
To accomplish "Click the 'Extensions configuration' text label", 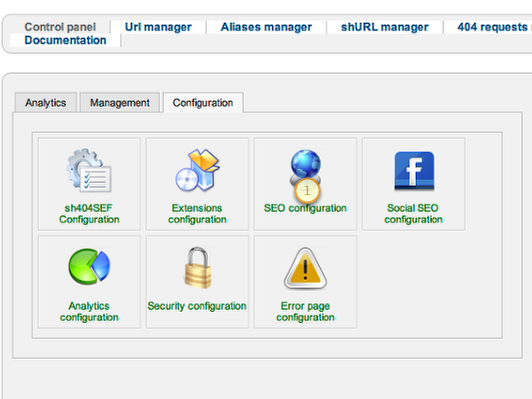I will click(197, 214).
